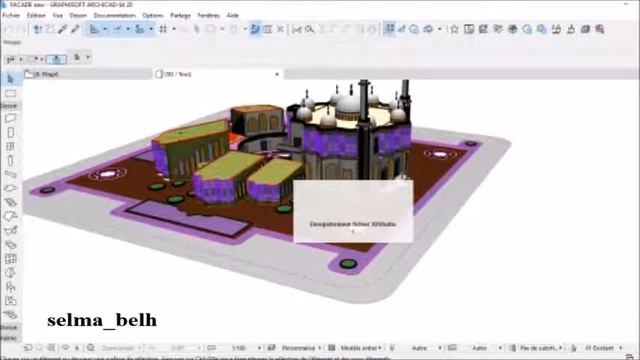This screenshot has height=360, width=640.
Task: Close the 3D / Tous tab
Action: pyautogui.click(x=277, y=74)
